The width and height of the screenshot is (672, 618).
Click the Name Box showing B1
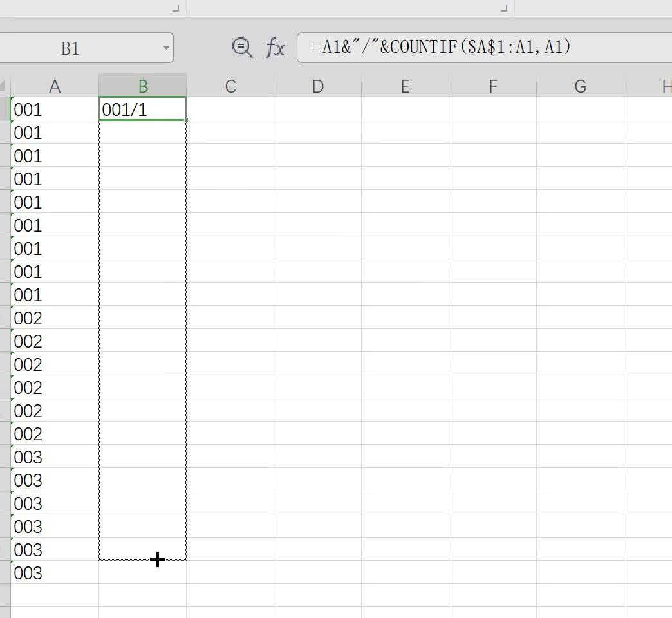86,48
